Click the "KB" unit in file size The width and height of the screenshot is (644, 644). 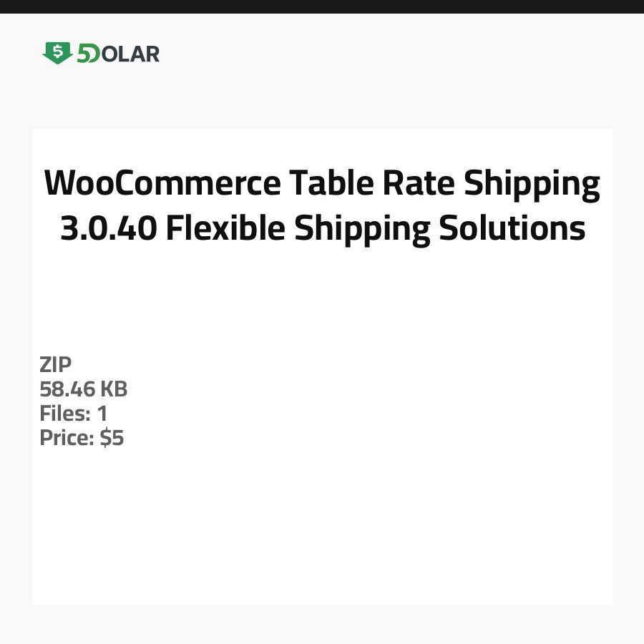(x=113, y=389)
